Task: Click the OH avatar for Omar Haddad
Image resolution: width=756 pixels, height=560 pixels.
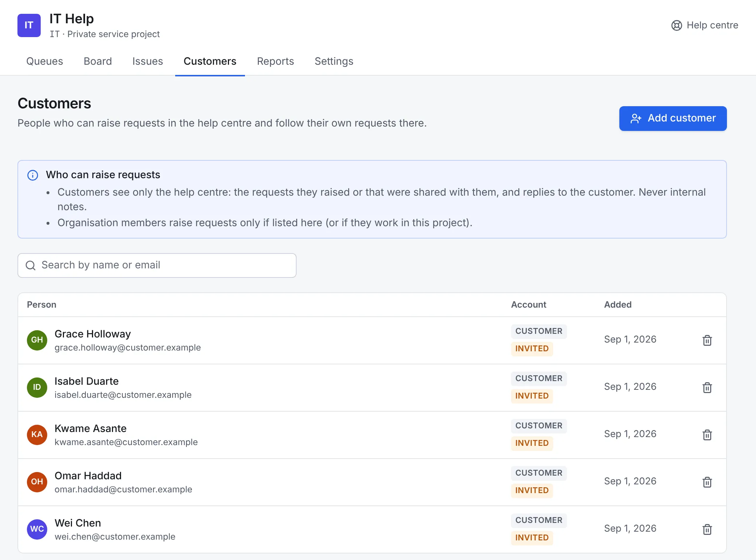Action: [37, 482]
